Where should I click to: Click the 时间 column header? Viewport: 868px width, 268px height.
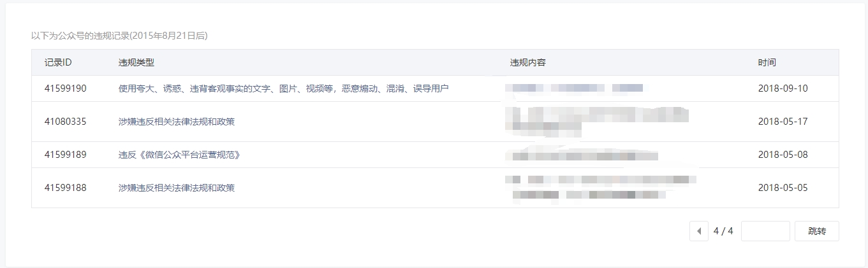(x=767, y=62)
